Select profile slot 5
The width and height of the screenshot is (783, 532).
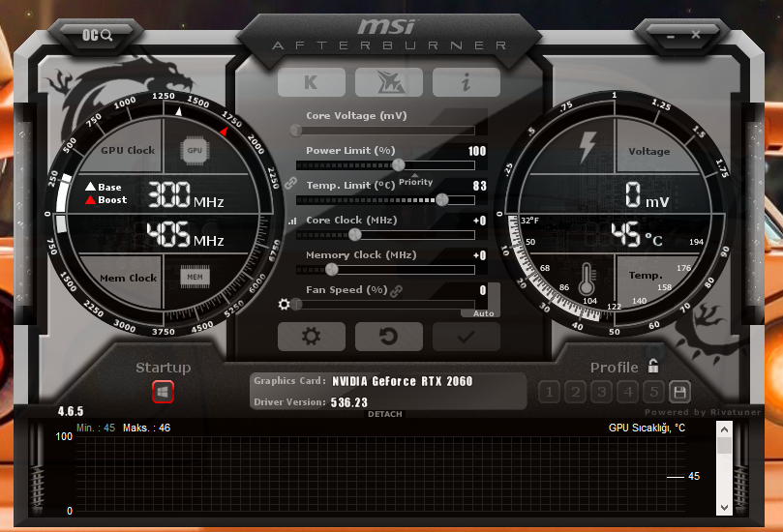pos(653,393)
